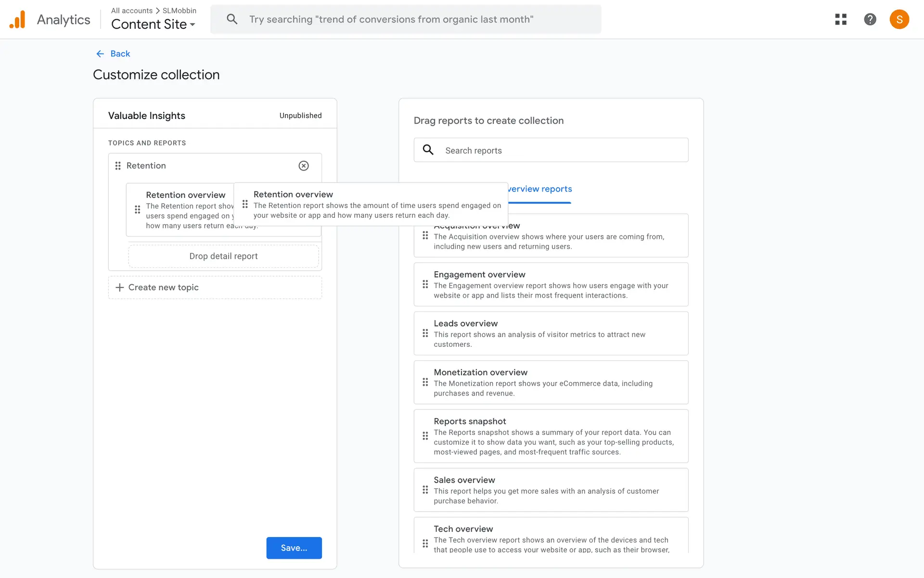Image resolution: width=924 pixels, height=578 pixels.
Task: Focus the Search reports field
Action: click(551, 150)
